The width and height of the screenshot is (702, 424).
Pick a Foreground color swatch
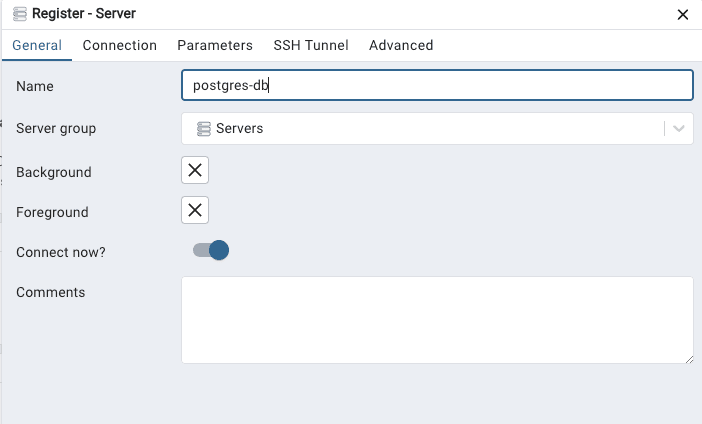195,210
